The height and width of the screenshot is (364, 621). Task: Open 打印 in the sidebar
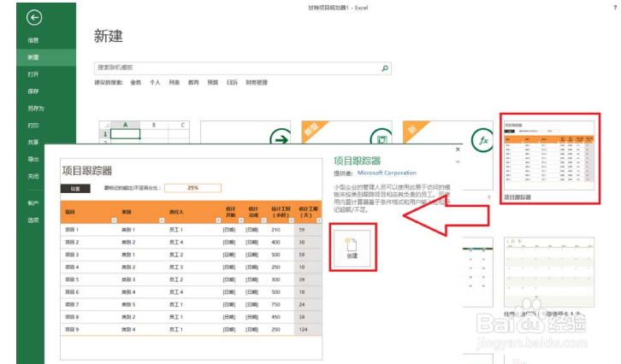point(33,126)
